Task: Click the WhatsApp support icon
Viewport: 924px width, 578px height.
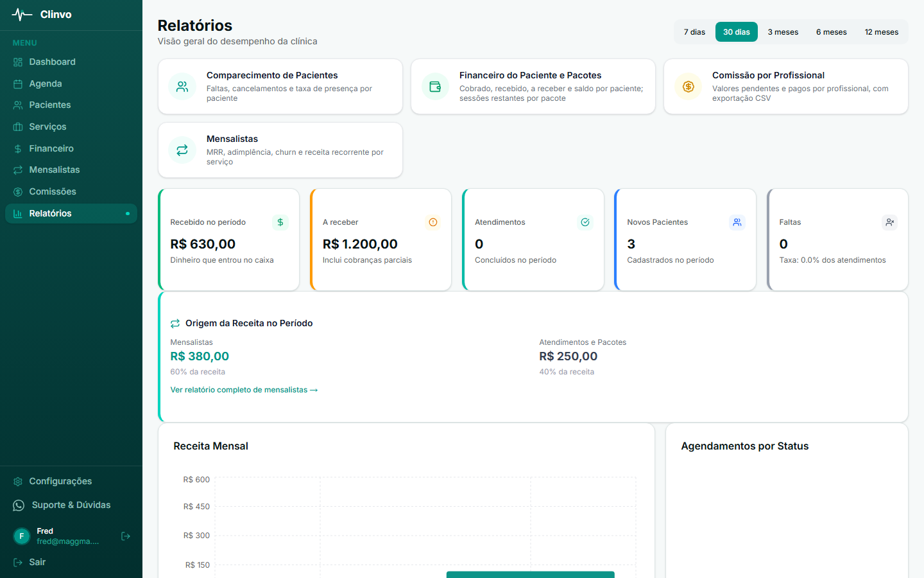Action: click(x=19, y=505)
